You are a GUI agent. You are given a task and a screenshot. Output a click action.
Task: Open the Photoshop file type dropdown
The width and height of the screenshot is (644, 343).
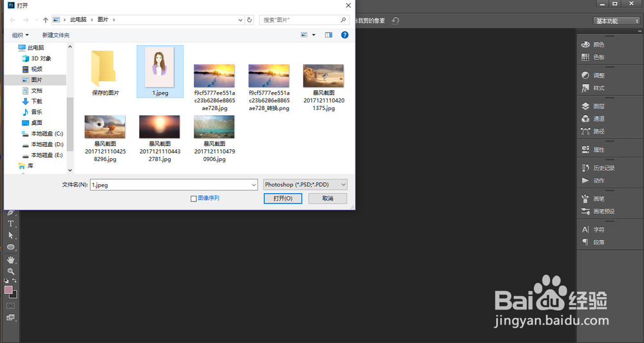click(305, 185)
